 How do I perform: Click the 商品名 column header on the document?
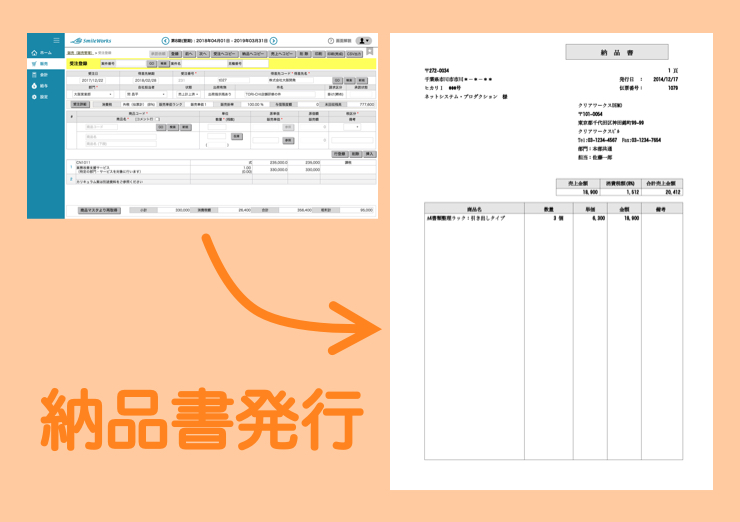(474, 209)
